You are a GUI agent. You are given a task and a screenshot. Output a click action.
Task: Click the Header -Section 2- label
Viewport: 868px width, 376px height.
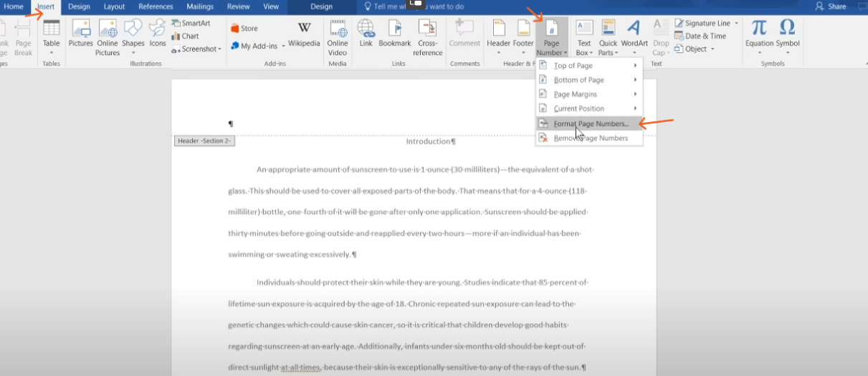point(204,141)
